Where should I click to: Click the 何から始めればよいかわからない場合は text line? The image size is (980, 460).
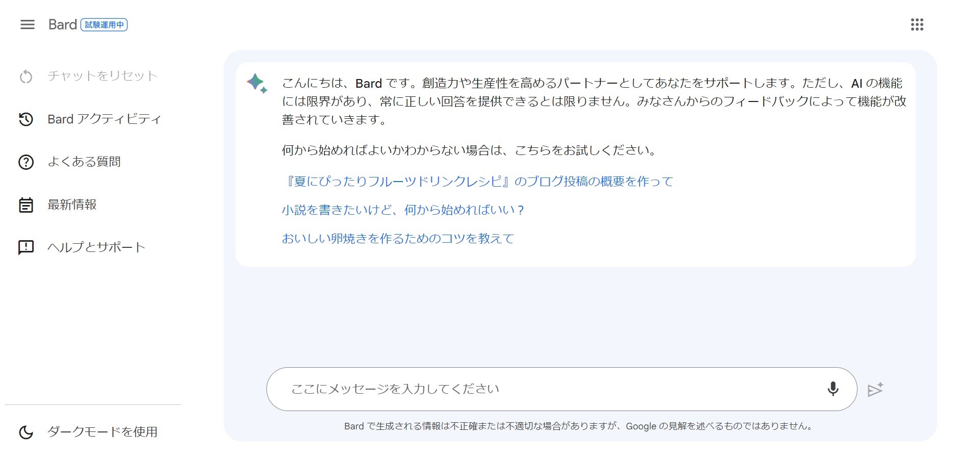[469, 150]
